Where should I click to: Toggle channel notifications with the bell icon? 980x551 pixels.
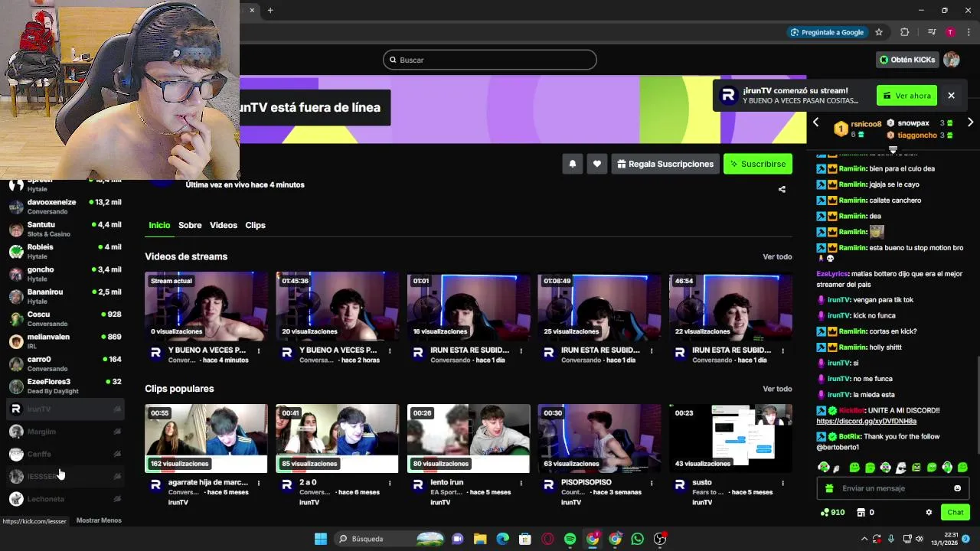pyautogui.click(x=572, y=164)
